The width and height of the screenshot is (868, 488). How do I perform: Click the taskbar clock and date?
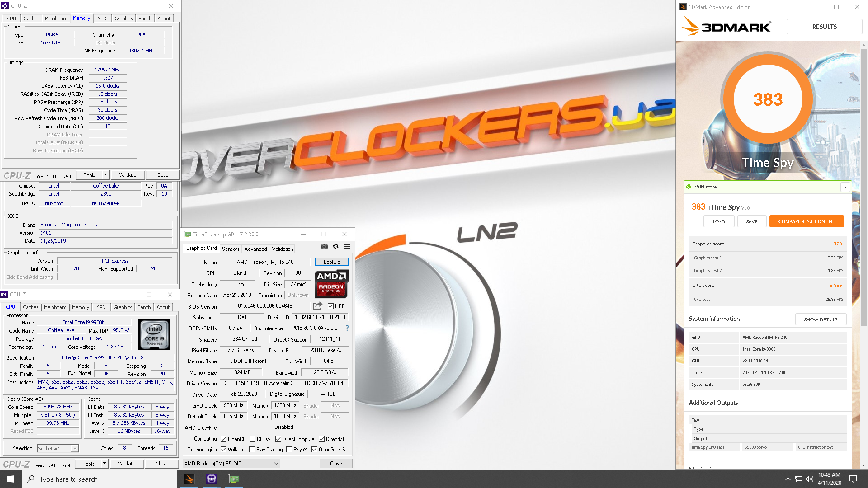click(x=829, y=479)
